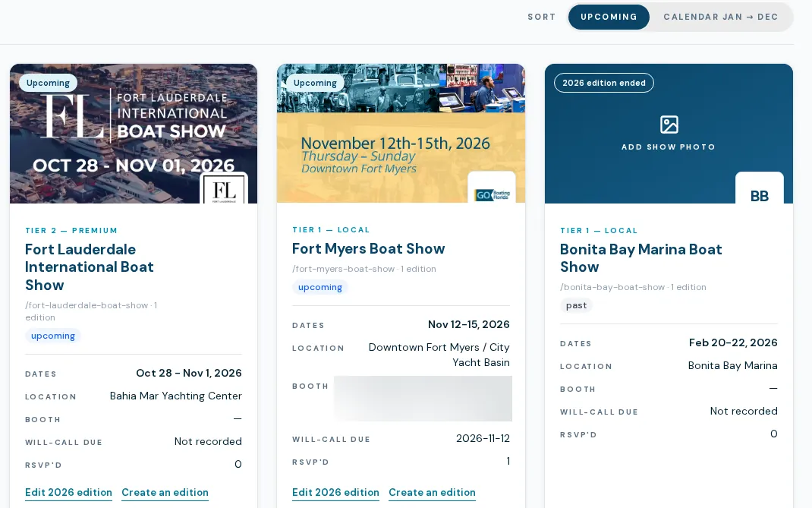The width and height of the screenshot is (812, 508).
Task: Switch sort to Calendar Jan → Dec
Action: [720, 17]
